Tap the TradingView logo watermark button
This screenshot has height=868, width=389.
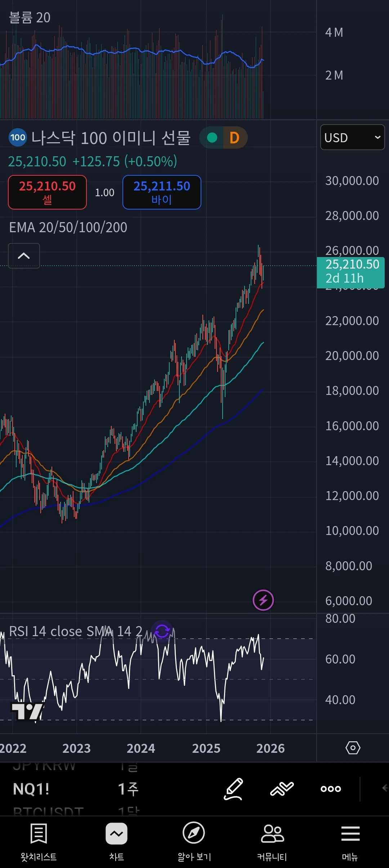click(x=27, y=712)
